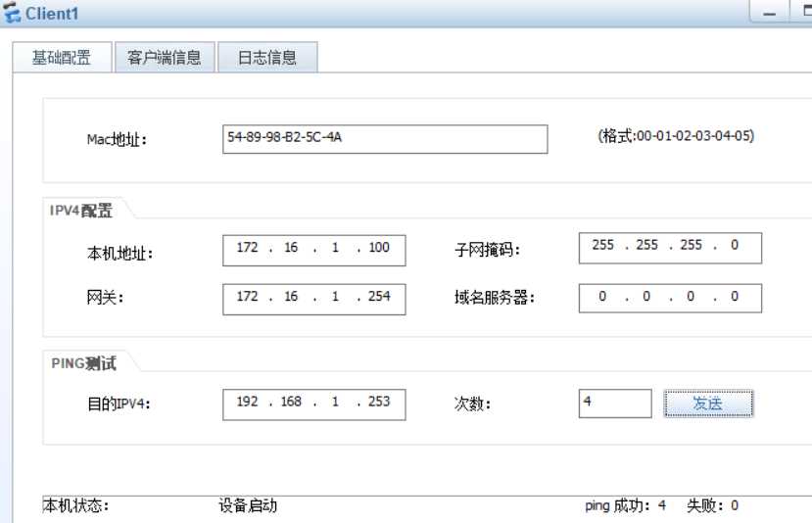This screenshot has width=812, height=523.
Task: Minimize the Client1 window
Action: click(x=769, y=12)
